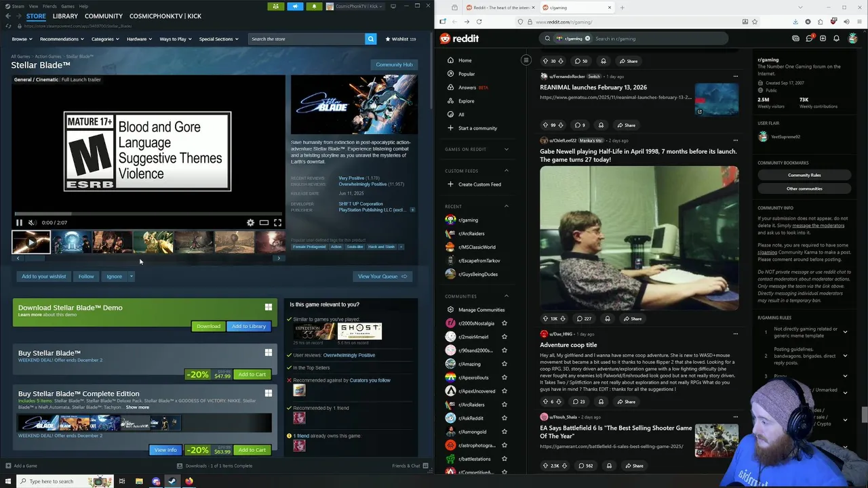Screen dimensions: 868x488
Task: Favorite r/ArcRaiders community star toggle
Action: coord(504,405)
